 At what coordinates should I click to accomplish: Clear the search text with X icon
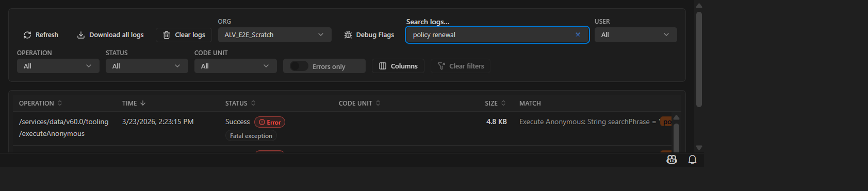click(x=578, y=34)
